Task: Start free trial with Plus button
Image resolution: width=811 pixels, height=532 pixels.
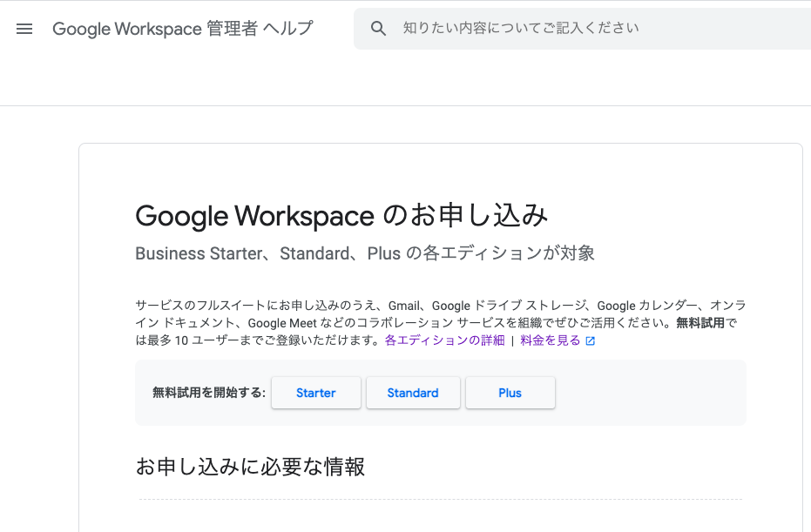Action: (x=510, y=393)
